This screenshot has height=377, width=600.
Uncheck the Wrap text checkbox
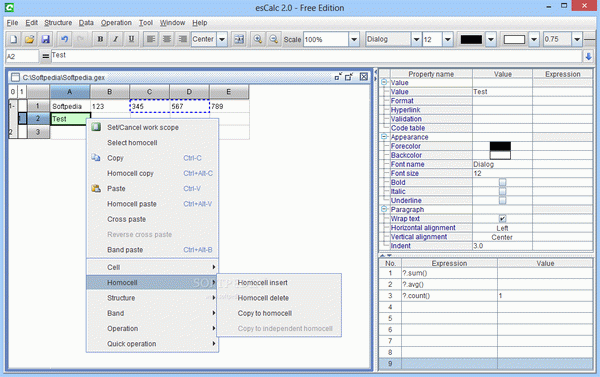click(x=502, y=219)
